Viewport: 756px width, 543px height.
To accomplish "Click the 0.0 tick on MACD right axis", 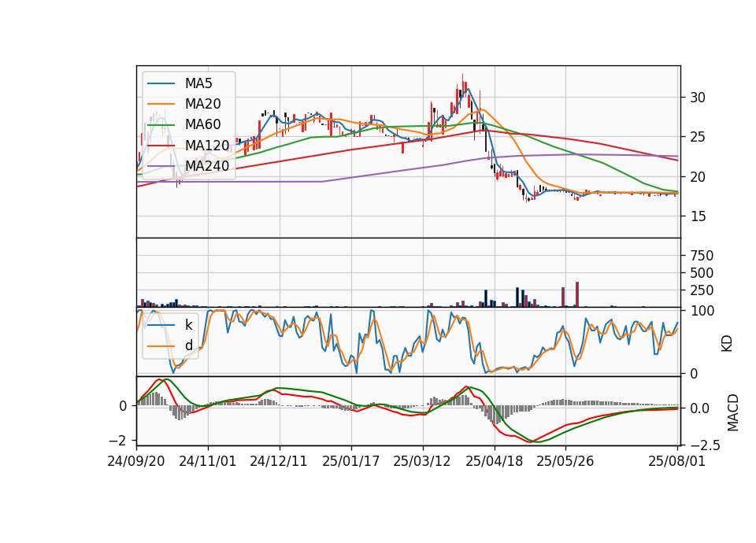I will pyautogui.click(x=699, y=408).
